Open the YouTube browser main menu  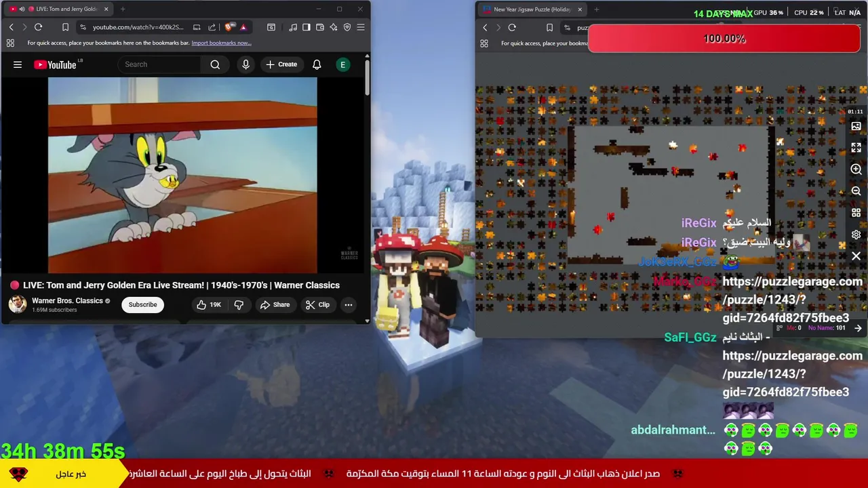pyautogui.click(x=361, y=27)
